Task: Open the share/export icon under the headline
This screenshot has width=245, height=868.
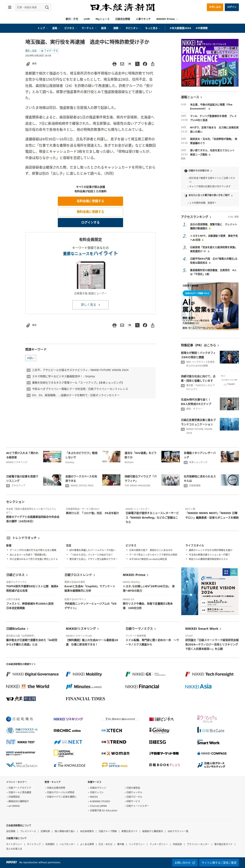Action: [153, 64]
